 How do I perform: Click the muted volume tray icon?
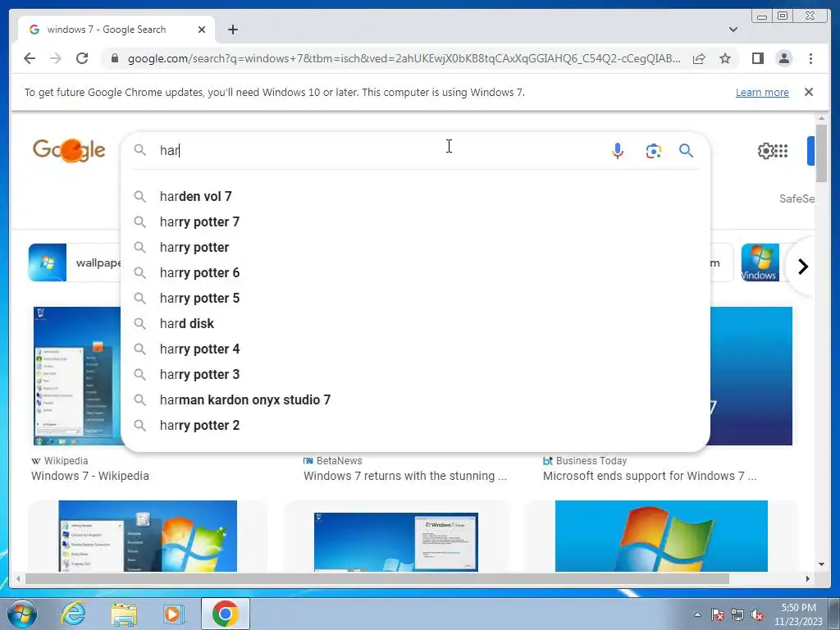757,615
